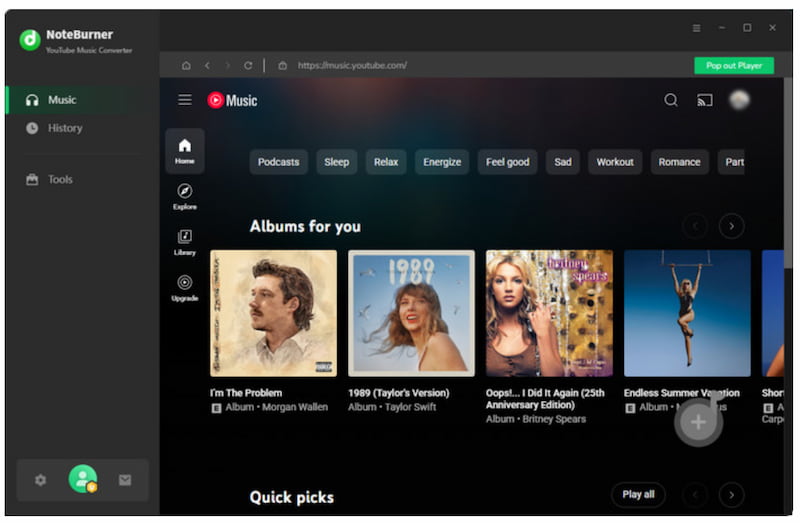Click the Quick picks heading
This screenshot has width=800, height=523.
pyautogui.click(x=292, y=497)
